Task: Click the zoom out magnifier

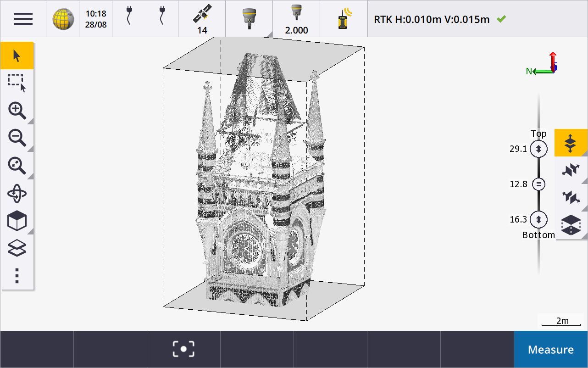Action: (x=17, y=138)
